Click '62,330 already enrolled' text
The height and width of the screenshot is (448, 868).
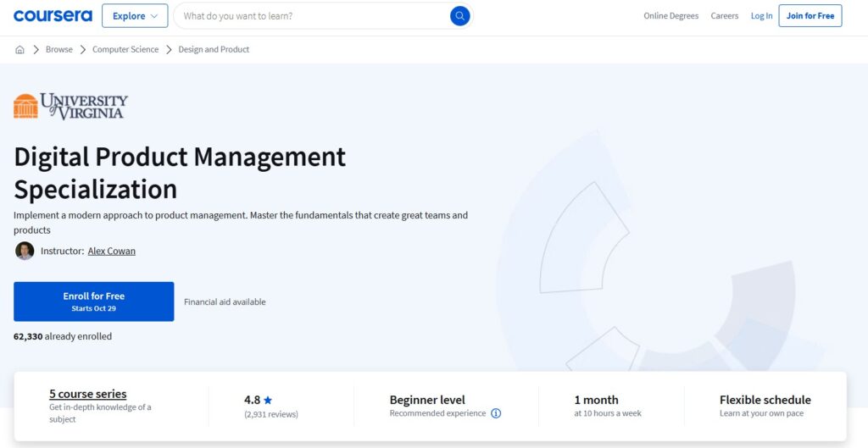(x=63, y=336)
